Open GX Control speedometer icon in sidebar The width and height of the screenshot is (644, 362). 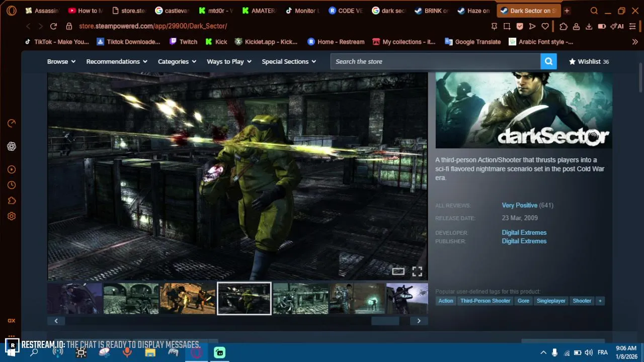[12, 123]
